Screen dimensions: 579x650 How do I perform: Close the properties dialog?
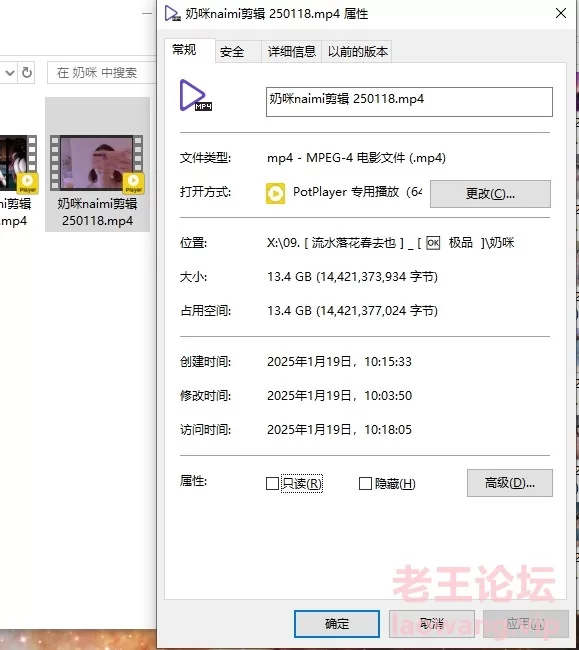click(x=561, y=13)
